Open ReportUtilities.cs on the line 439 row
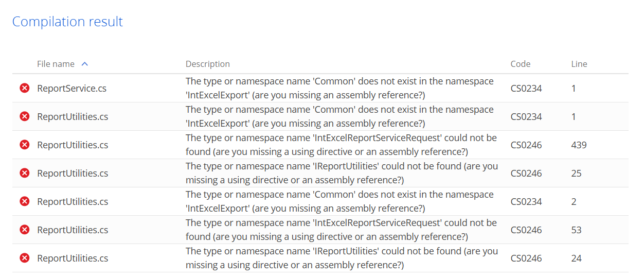This screenshot has width=644, height=277. (x=73, y=145)
